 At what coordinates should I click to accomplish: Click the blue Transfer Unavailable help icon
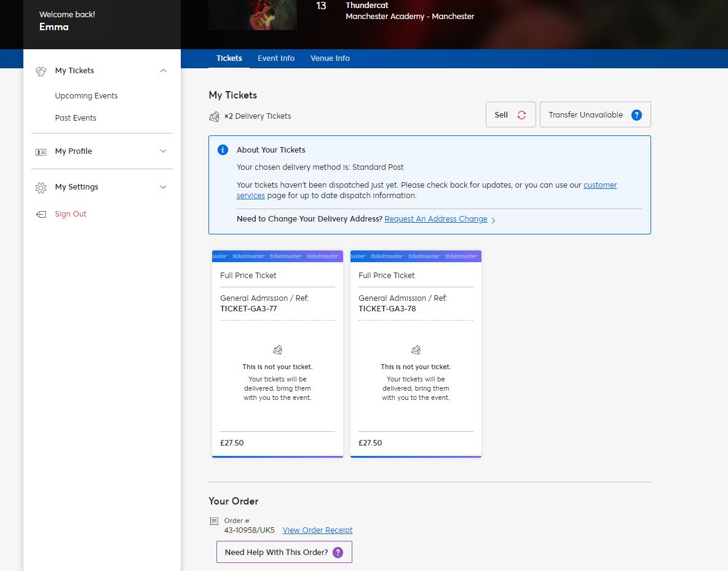coord(636,115)
